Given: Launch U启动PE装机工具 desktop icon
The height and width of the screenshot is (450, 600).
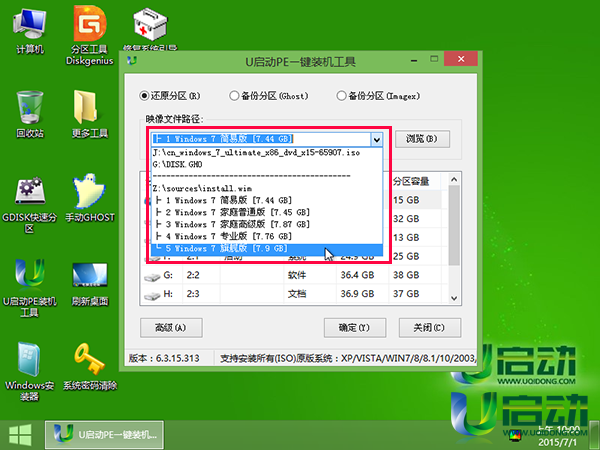Looking at the screenshot, I should pos(29,288).
